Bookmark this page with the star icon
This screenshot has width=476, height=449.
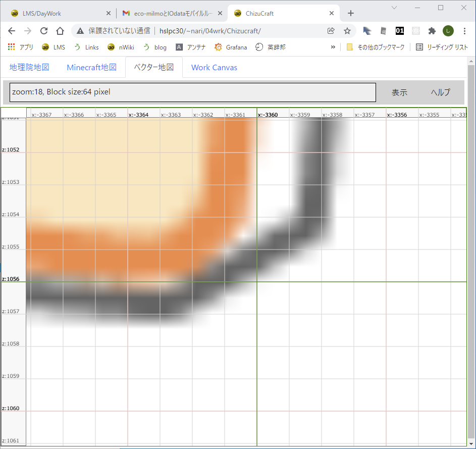point(347,31)
